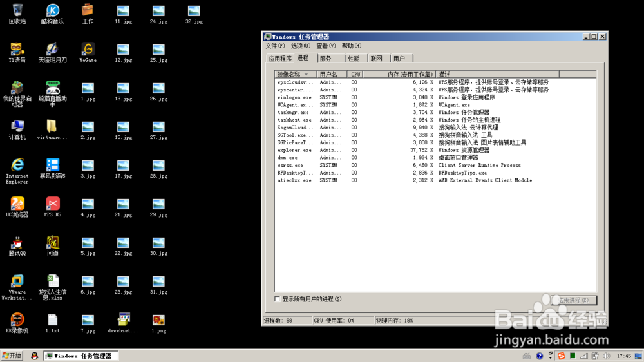Sort by 内存(专用工作集) column header
The width and height of the screenshot is (644, 362).
[399, 74]
